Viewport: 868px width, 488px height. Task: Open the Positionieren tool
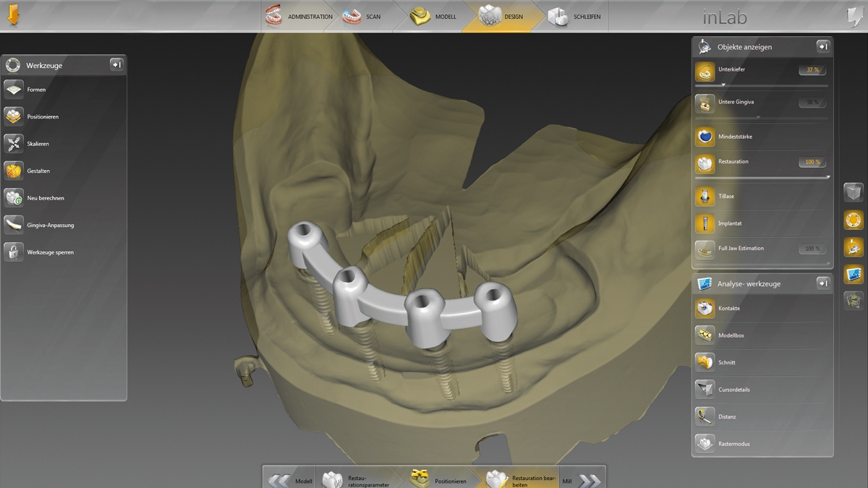point(14,116)
